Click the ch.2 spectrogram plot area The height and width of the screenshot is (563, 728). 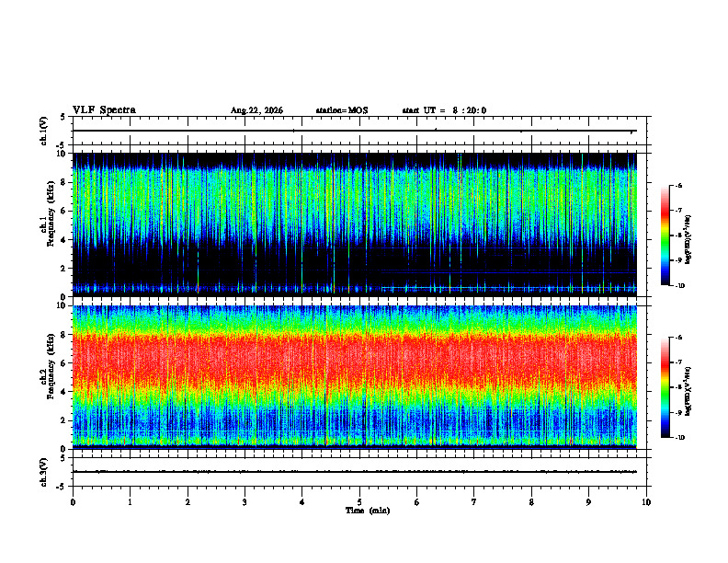355,377
